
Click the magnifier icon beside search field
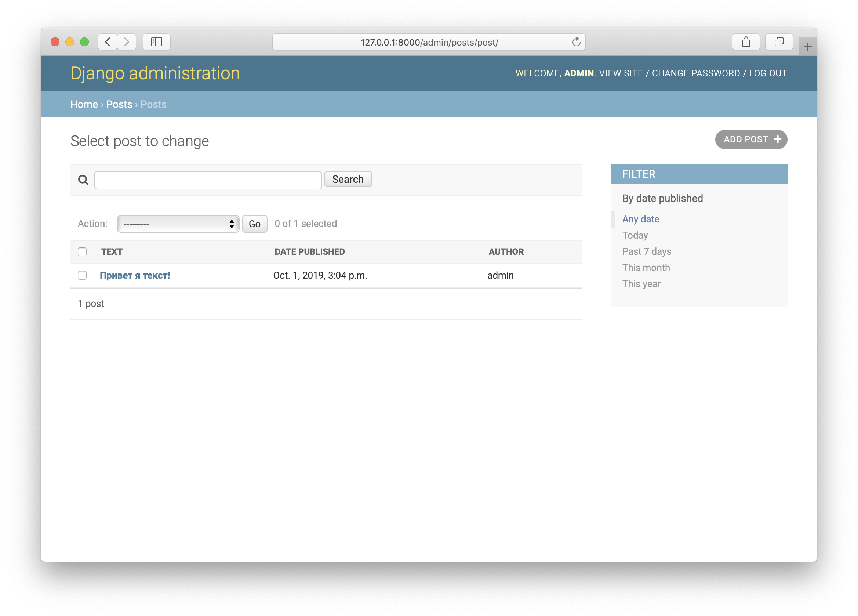[x=83, y=180]
